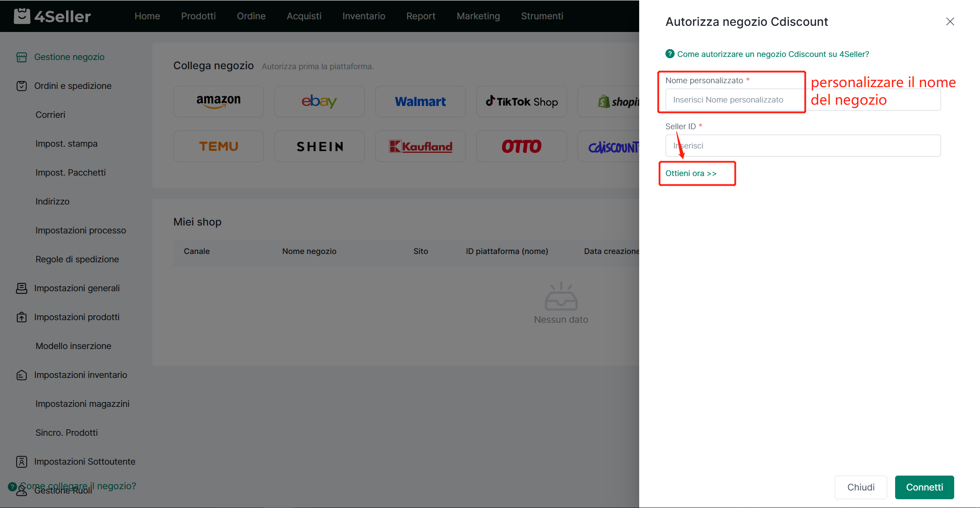The height and width of the screenshot is (508, 980).
Task: Open the Inventario top menu
Action: [x=364, y=16]
